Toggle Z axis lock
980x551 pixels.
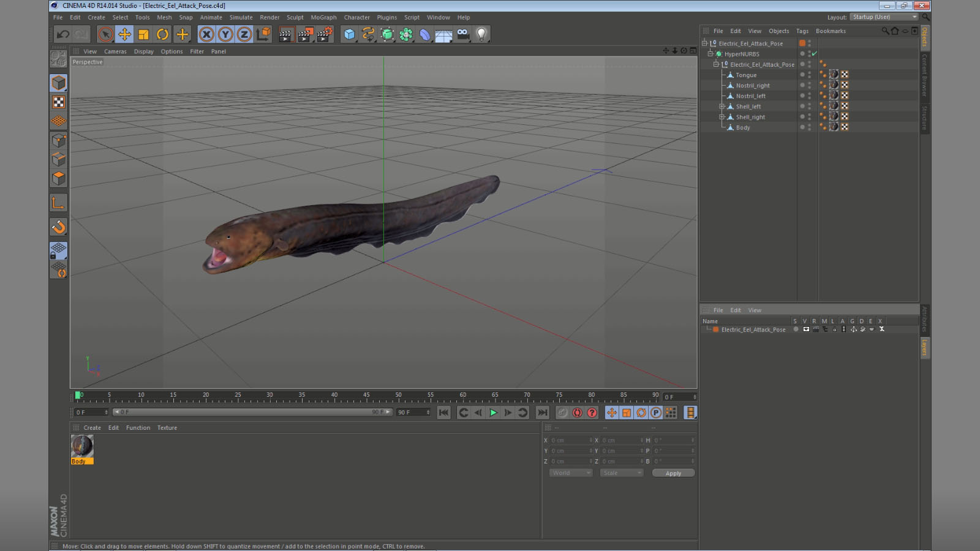pos(244,34)
